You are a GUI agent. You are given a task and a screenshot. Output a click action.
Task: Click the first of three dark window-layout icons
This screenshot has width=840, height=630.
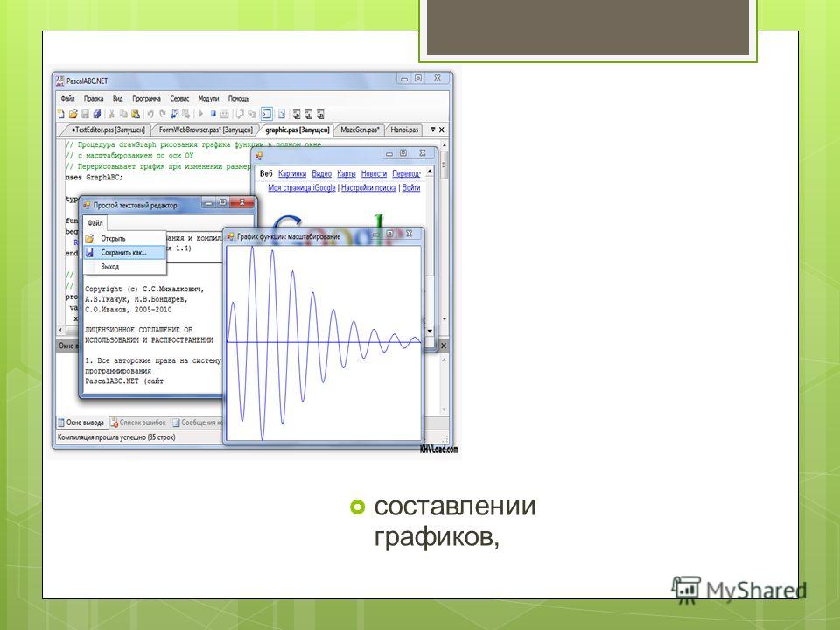tap(297, 114)
